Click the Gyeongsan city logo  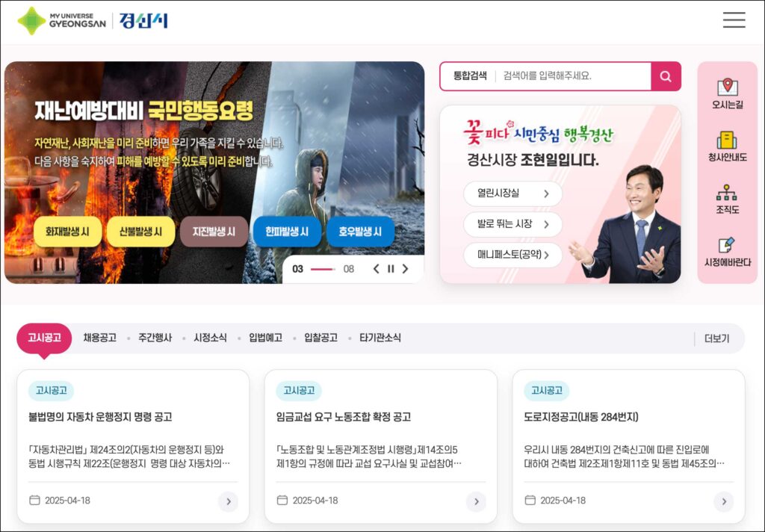click(93, 21)
